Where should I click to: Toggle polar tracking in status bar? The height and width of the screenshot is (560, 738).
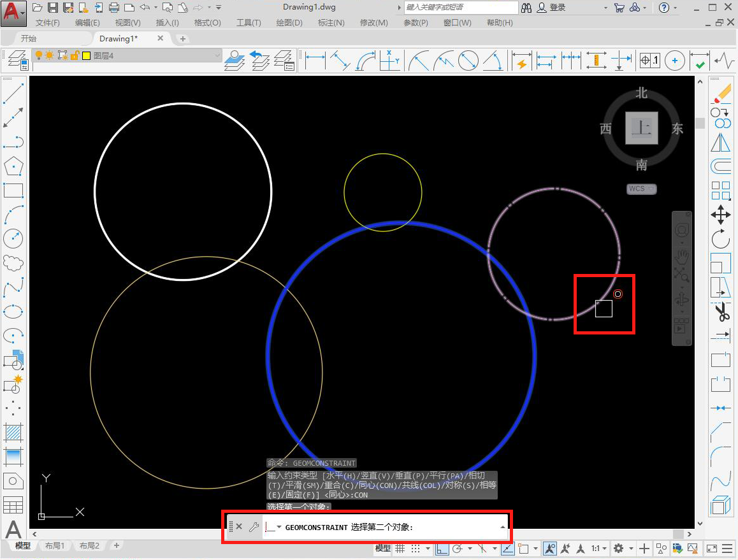[457, 549]
